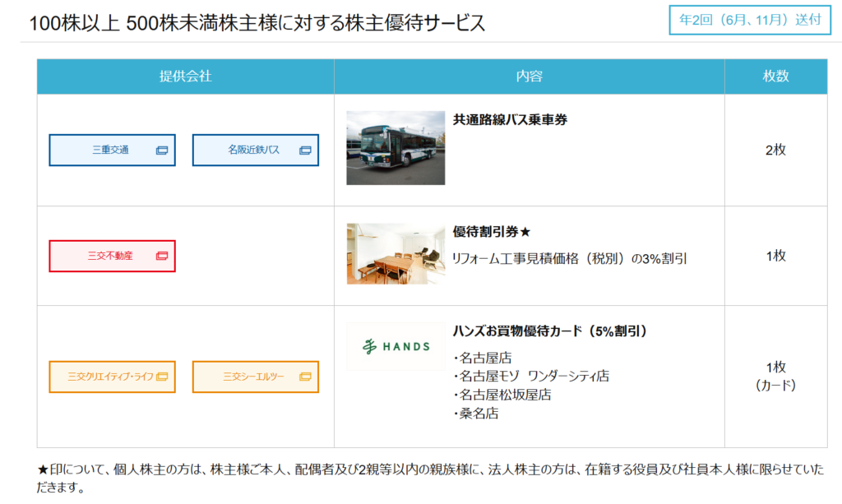The width and height of the screenshot is (842, 504).
Task: Click the new-window icon on the 三重交通 button
Action: 162,150
